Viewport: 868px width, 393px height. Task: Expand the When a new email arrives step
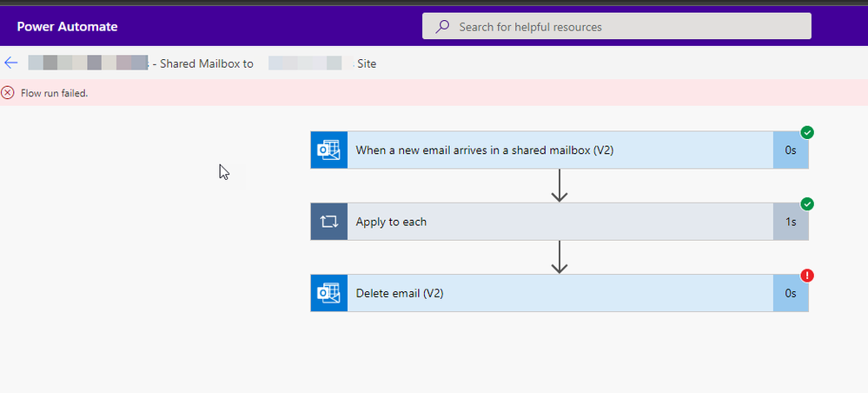click(560, 150)
